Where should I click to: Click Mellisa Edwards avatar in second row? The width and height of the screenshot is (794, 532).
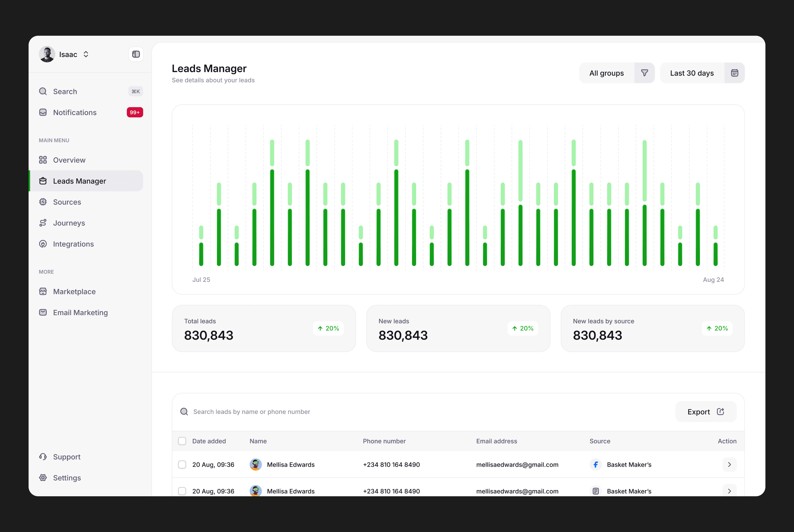click(256, 491)
